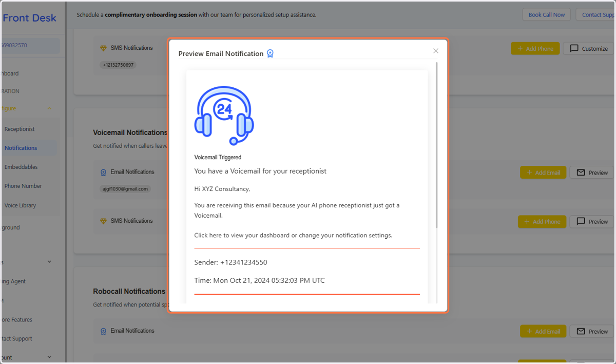Preview the Robocall email notification
Image resolution: width=616 pixels, height=364 pixels.
tap(592, 331)
